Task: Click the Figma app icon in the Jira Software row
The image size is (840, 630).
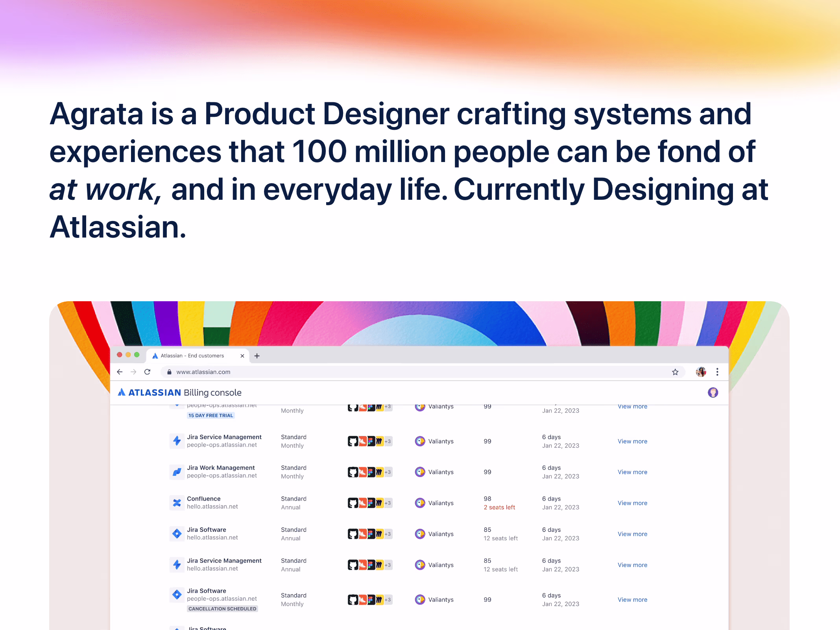Action: tap(371, 534)
